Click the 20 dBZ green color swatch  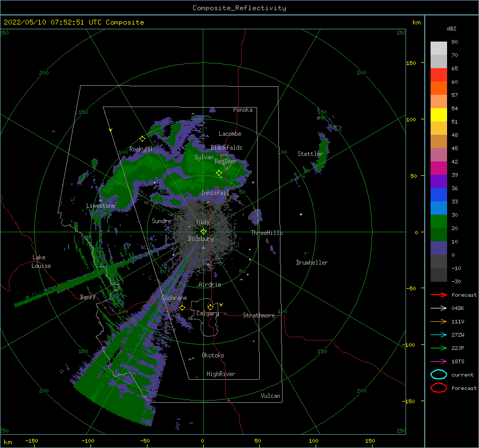tap(439, 235)
